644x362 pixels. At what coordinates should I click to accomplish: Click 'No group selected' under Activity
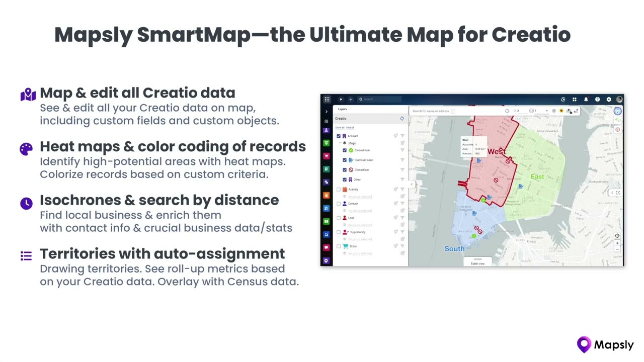coord(360,197)
